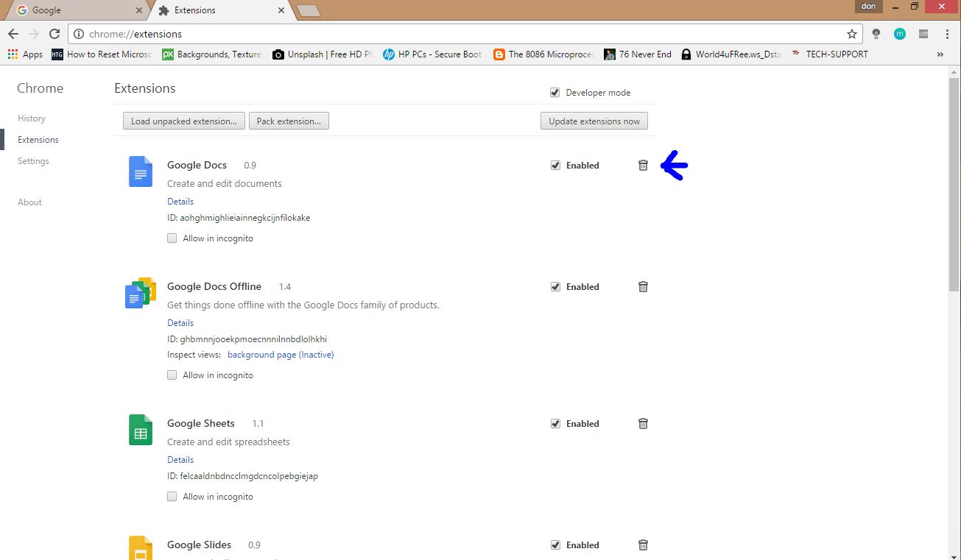Remove Google Docs Offline with its trash icon
Image resolution: width=961 pixels, height=560 pixels.
tap(643, 287)
